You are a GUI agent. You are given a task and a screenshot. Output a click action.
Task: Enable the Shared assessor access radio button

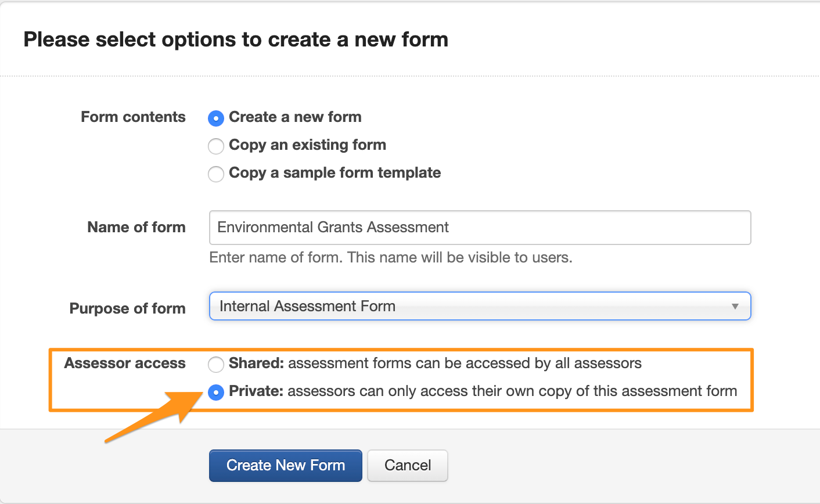(x=216, y=365)
